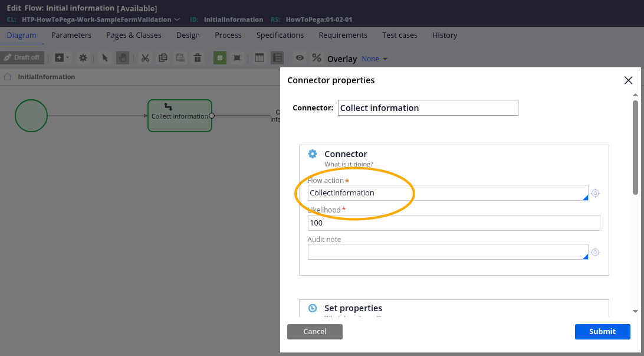This screenshot has height=356, width=644.
Task: Click the scissors Cut icon in toolbar
Action: (x=144, y=58)
